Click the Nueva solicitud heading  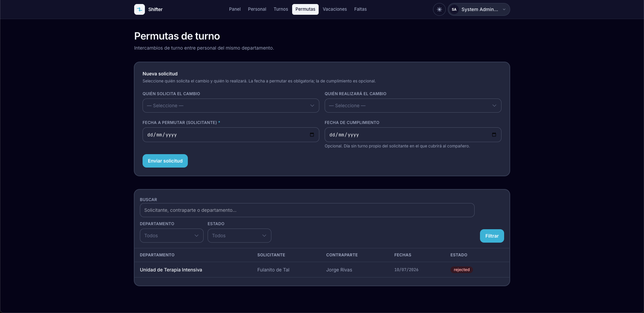(x=160, y=74)
